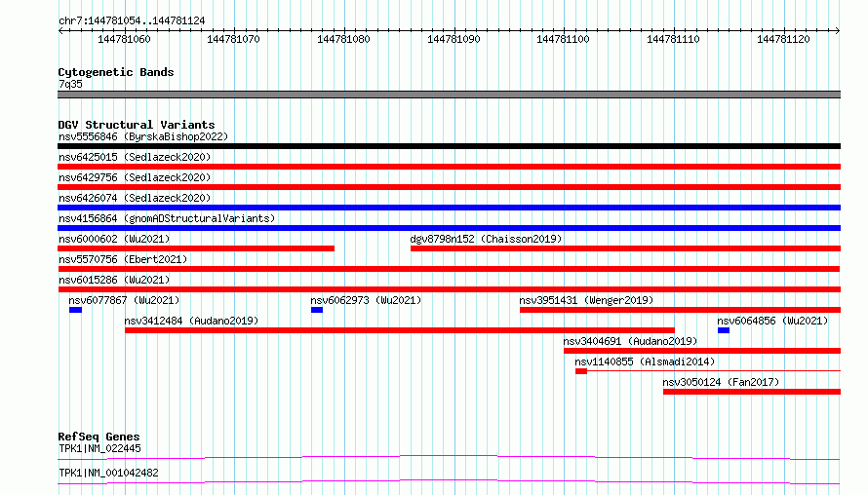Click the RefSeq Genes track title
868x495 pixels.
pyautogui.click(x=99, y=437)
